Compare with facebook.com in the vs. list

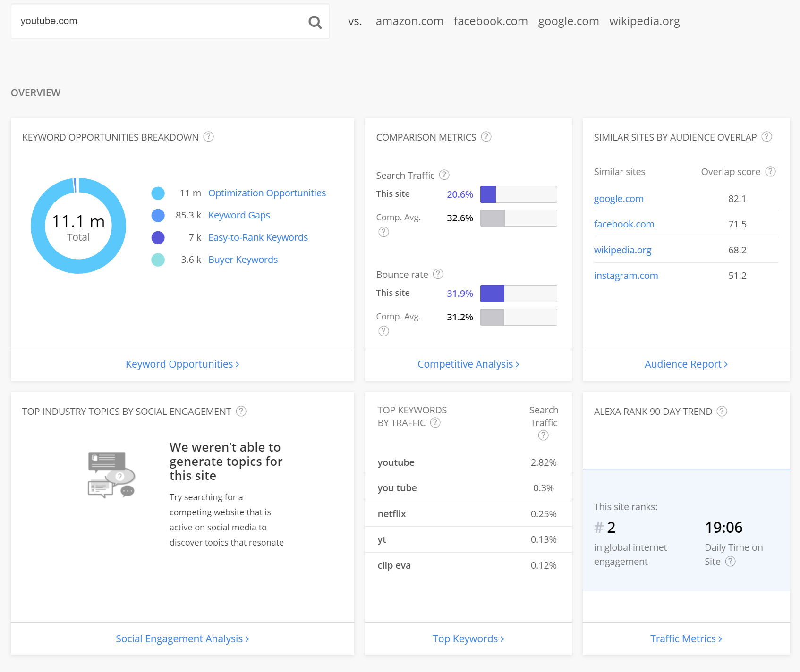tap(491, 21)
